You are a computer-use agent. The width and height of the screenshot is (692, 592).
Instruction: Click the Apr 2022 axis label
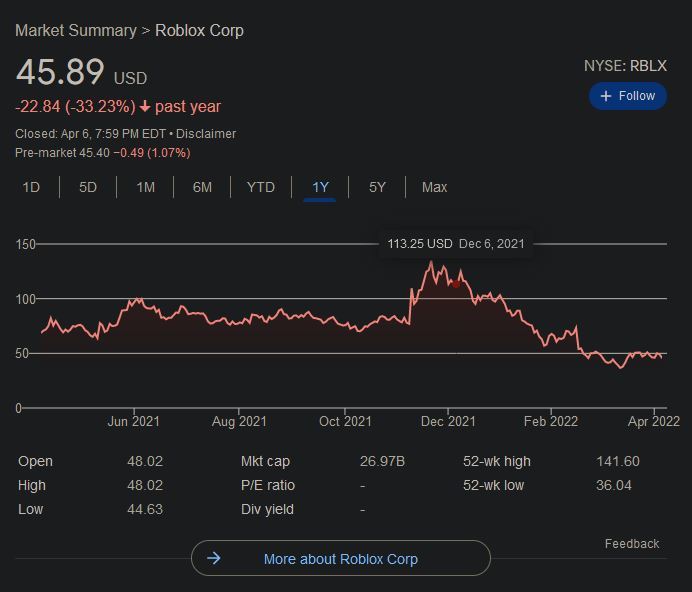[x=654, y=421]
